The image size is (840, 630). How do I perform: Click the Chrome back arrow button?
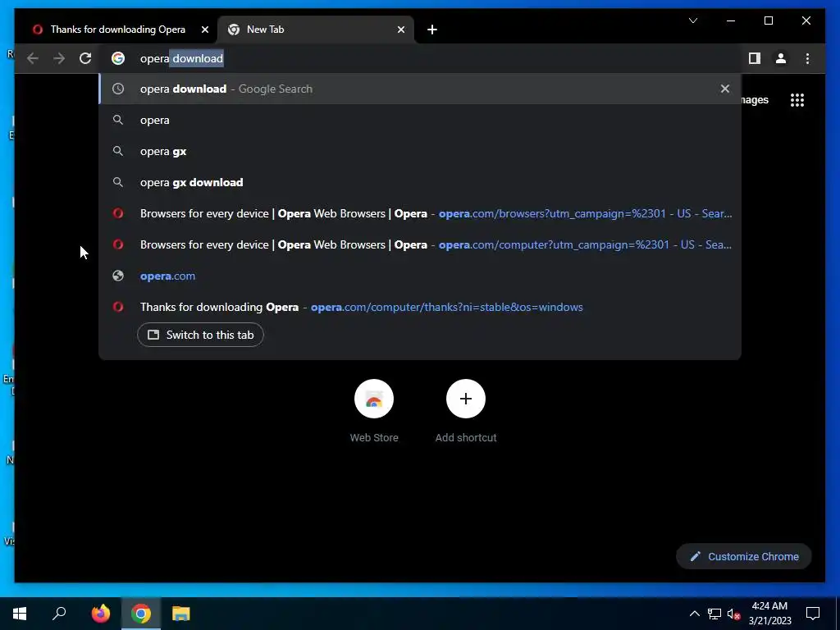coord(33,58)
